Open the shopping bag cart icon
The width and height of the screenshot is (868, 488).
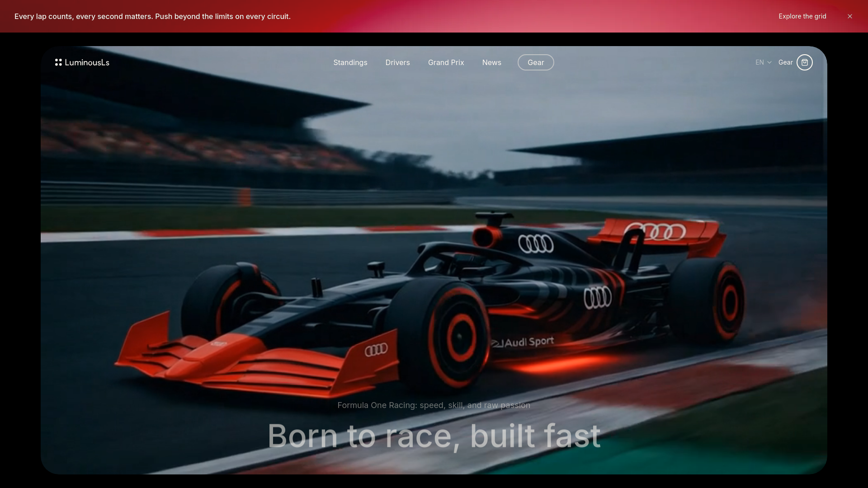point(805,62)
